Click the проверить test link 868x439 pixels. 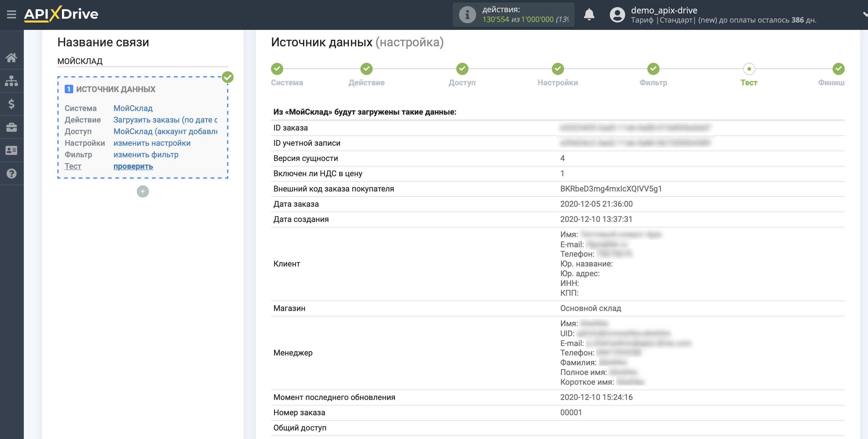[x=133, y=166]
